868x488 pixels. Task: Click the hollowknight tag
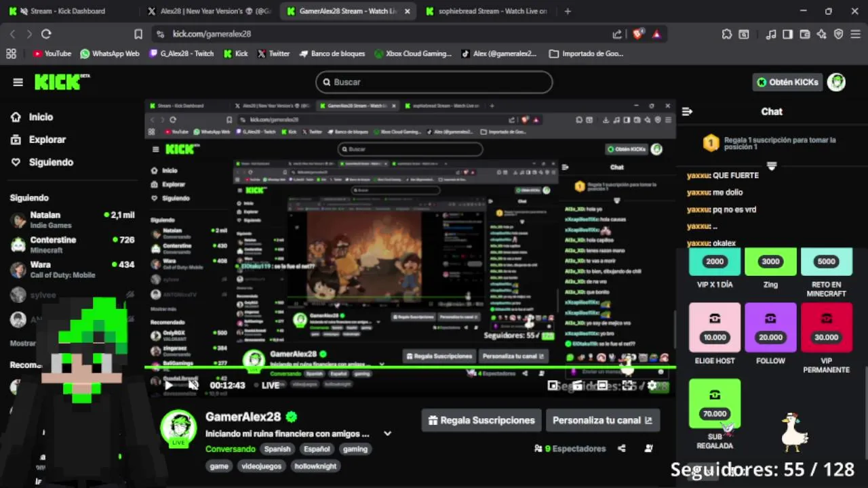[315, 466]
